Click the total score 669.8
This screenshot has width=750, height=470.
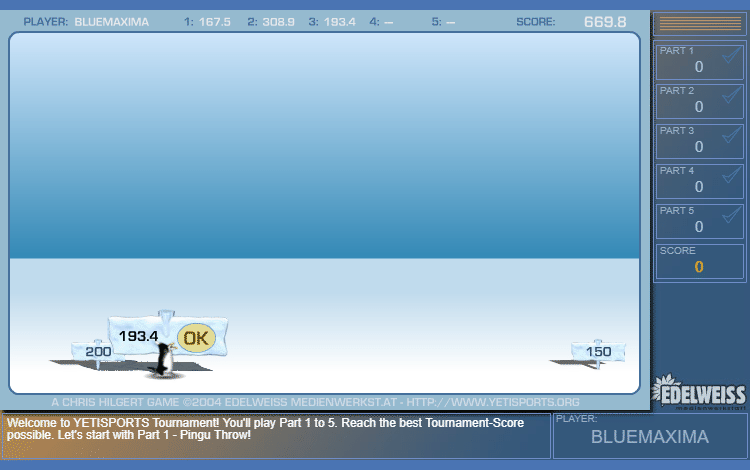(605, 22)
